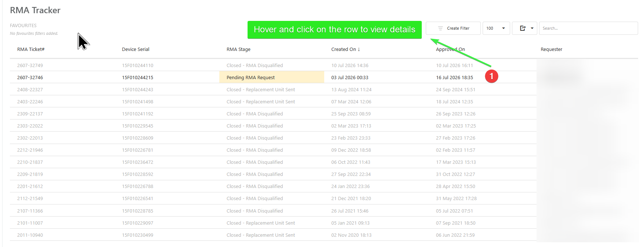This screenshot has width=644, height=247.
Task: Click approved date 31 May 2022 17:28
Action: coord(456,198)
